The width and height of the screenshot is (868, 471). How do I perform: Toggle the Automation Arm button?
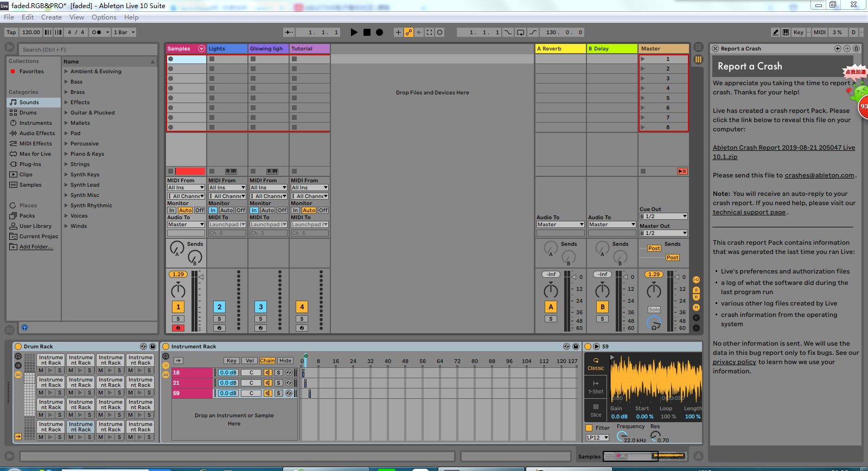pos(409,33)
